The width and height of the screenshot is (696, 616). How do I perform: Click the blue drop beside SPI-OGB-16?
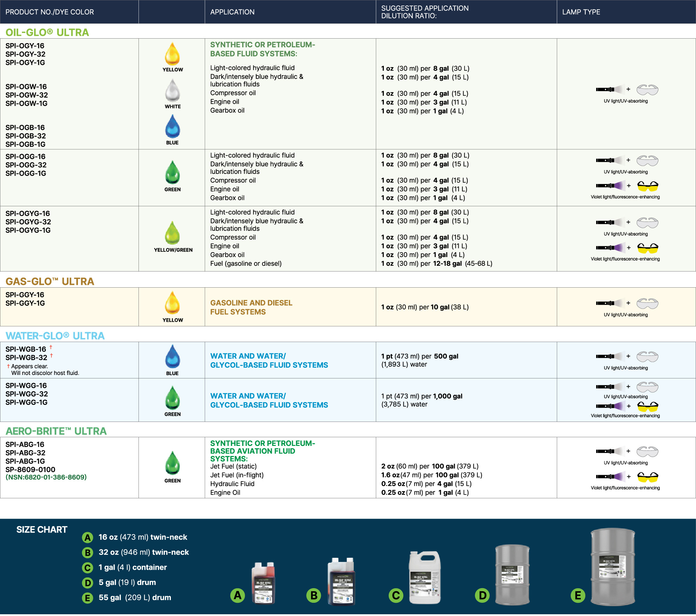coord(172,126)
